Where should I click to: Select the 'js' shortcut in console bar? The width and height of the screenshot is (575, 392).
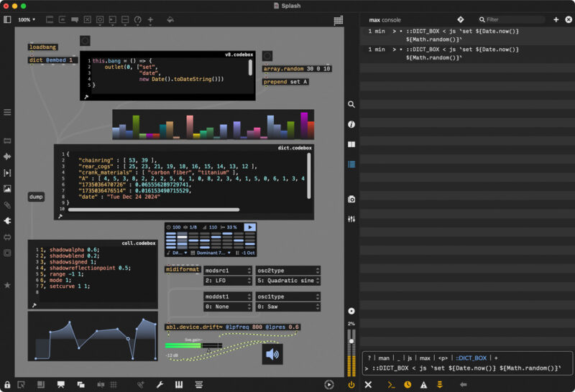click(410, 358)
